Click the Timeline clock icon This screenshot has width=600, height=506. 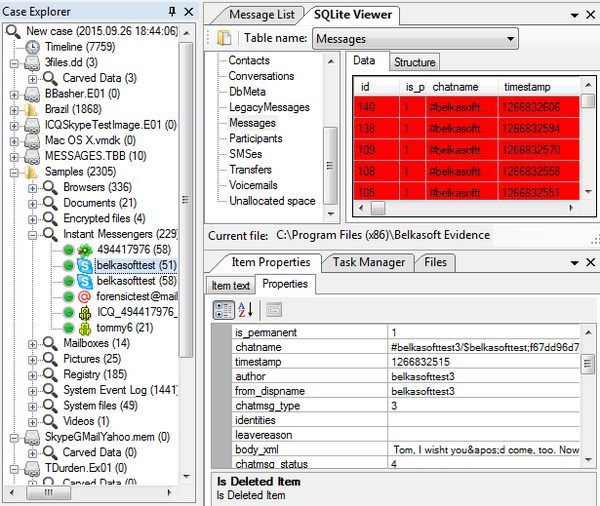pyautogui.click(x=33, y=47)
